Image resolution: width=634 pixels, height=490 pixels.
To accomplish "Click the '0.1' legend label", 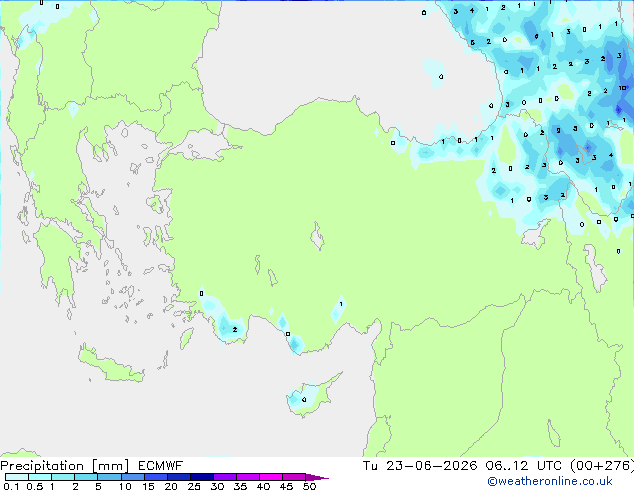I will coord(11,486).
